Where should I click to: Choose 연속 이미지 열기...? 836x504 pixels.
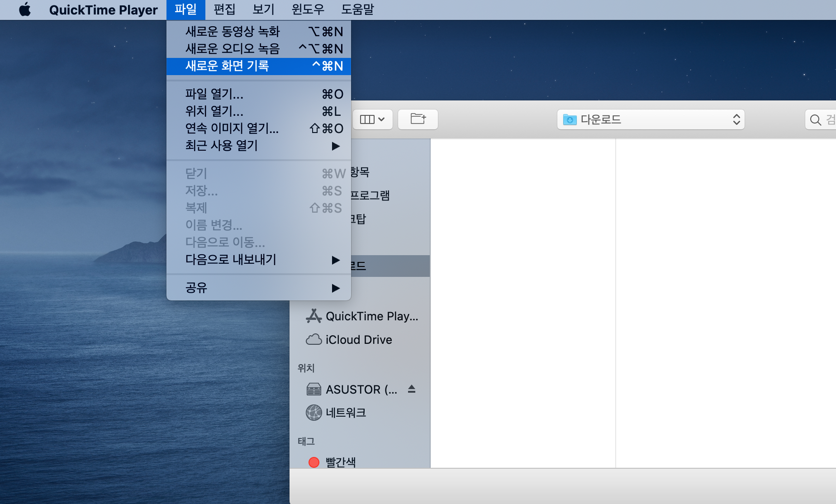tap(259, 128)
